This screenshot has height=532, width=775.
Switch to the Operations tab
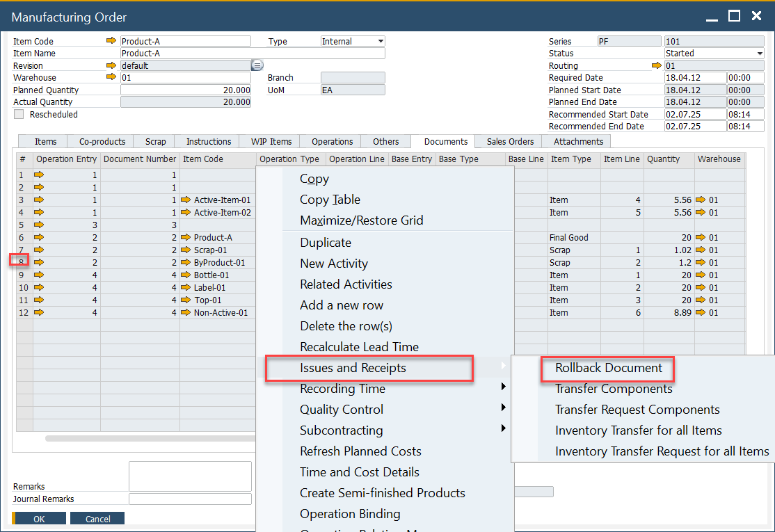[332, 141]
